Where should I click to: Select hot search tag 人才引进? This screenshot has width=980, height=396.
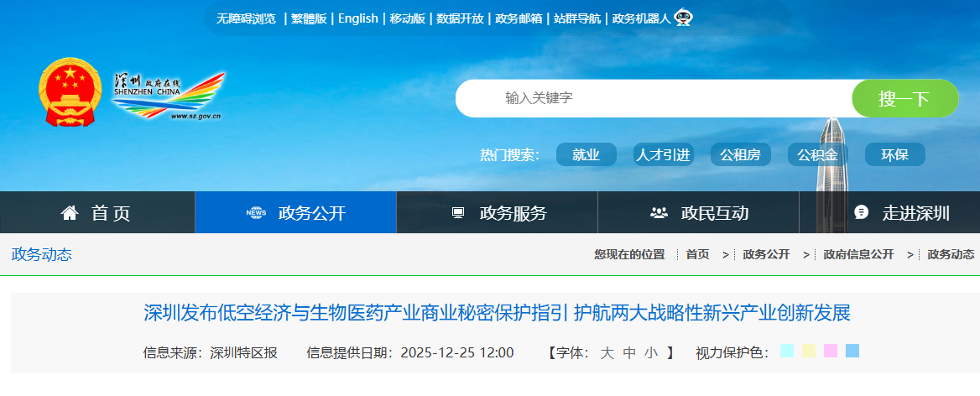(663, 155)
